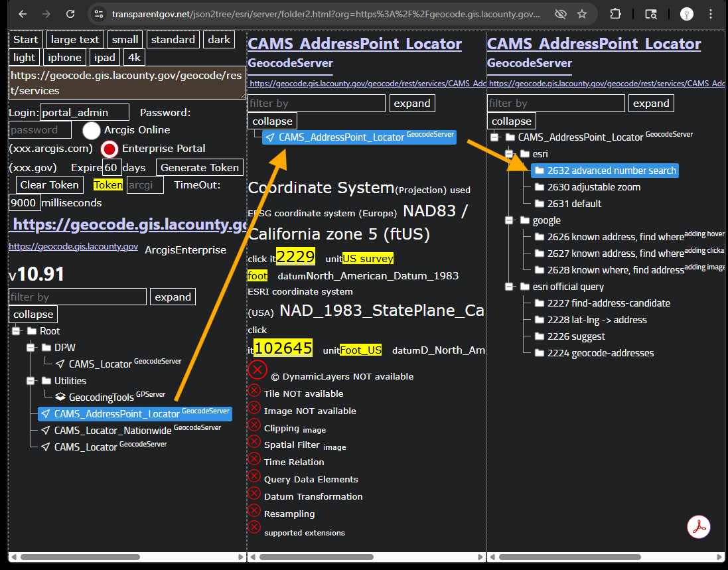Viewport: 728px width, 570px height.
Task: Collapse CAMS_AddressPoint_Locator node in right panel
Action: pyautogui.click(x=495, y=137)
